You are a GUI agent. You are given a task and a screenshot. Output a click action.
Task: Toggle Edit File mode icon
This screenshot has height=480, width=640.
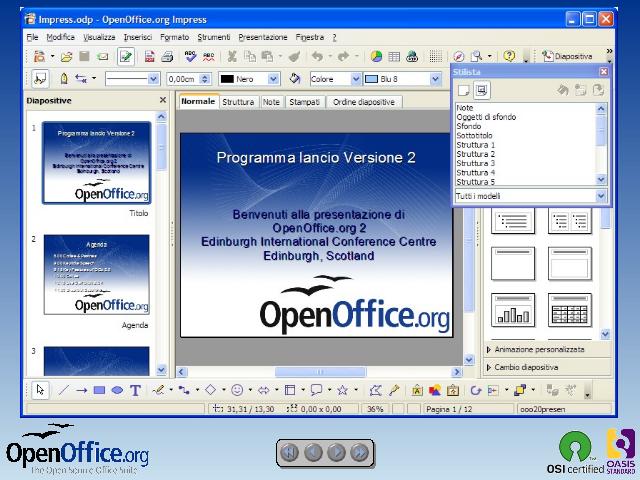point(126,57)
